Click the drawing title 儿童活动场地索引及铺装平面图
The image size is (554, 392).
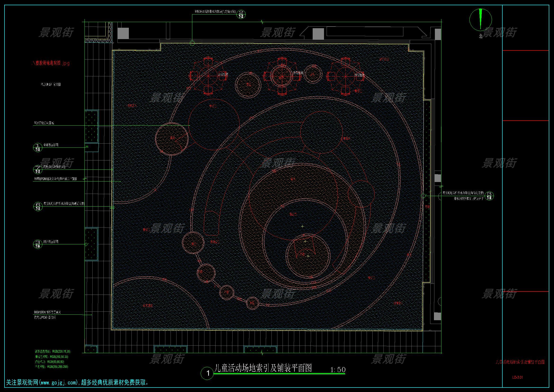[263, 368]
